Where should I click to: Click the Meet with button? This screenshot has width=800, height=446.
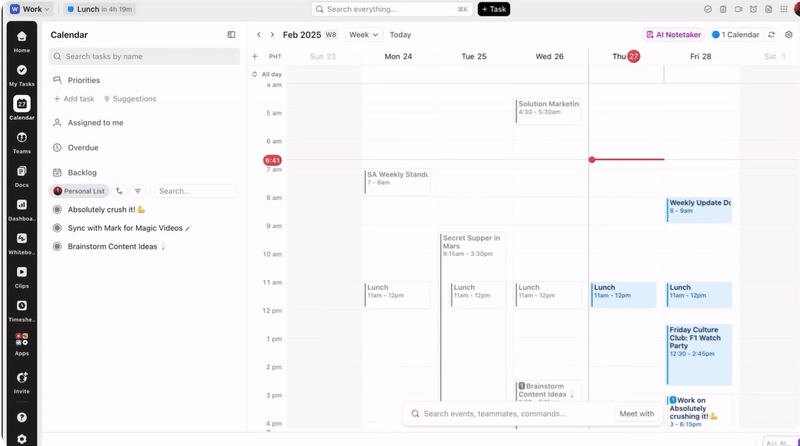[636, 413]
